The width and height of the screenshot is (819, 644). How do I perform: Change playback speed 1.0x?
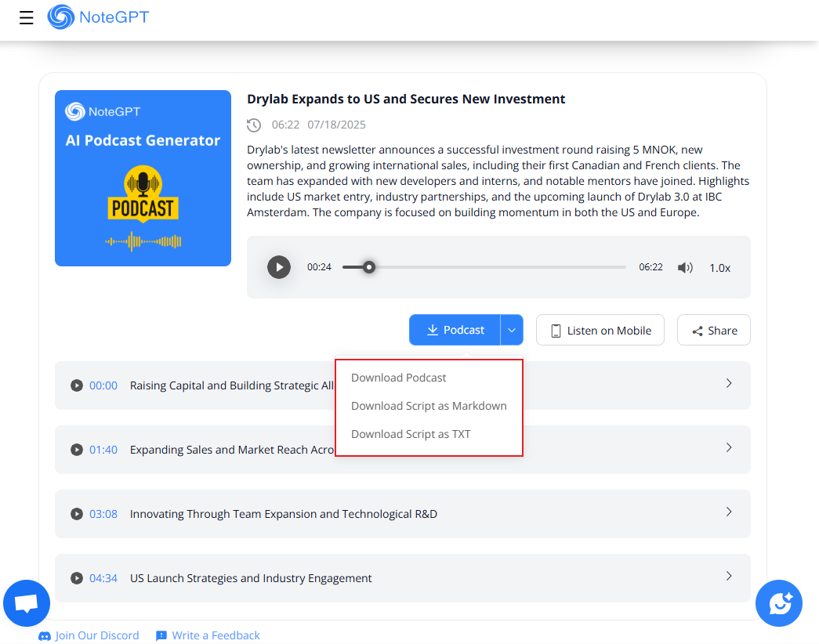tap(719, 268)
